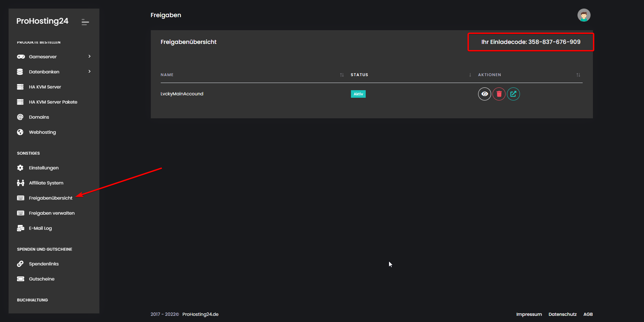
Task: Sort the table by Status column
Action: (x=470, y=75)
